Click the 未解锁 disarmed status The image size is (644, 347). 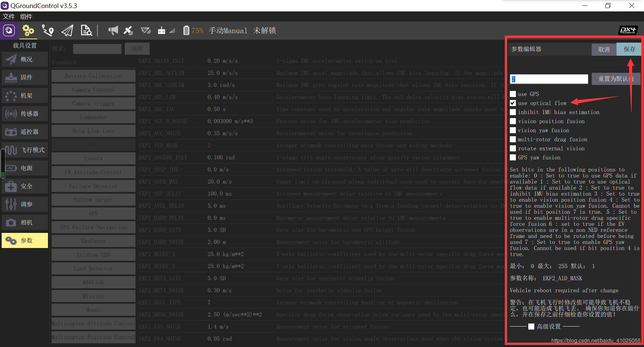(265, 31)
